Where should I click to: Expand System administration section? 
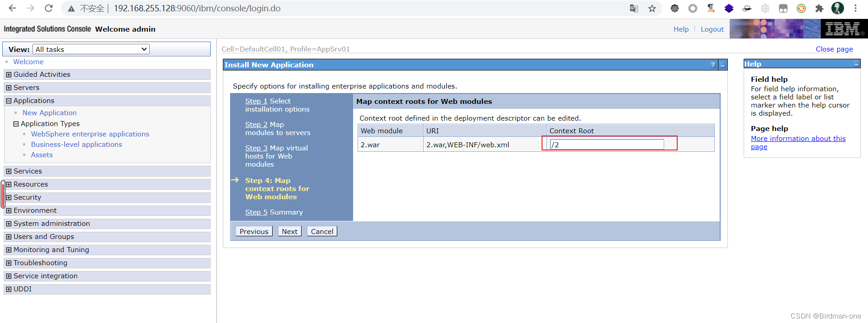(9, 224)
